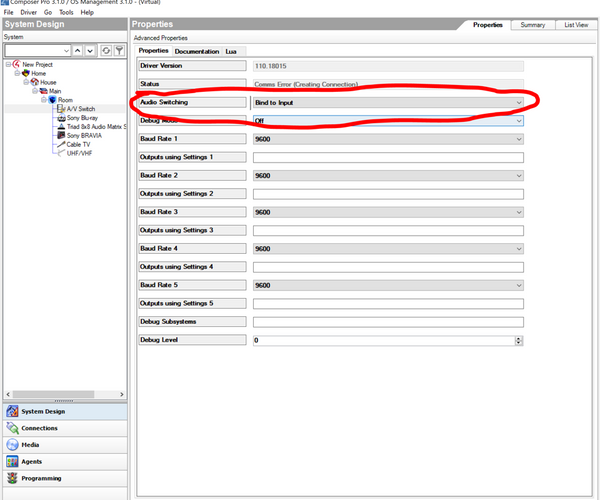Click the Connections sidebar icon
Screen dimensions: 600x500
click(x=12, y=428)
